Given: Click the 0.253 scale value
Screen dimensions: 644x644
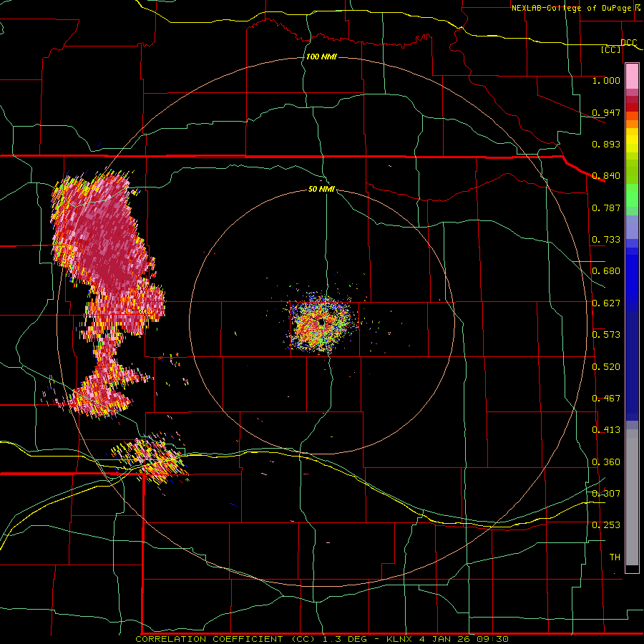Looking at the screenshot, I should coord(606,525).
